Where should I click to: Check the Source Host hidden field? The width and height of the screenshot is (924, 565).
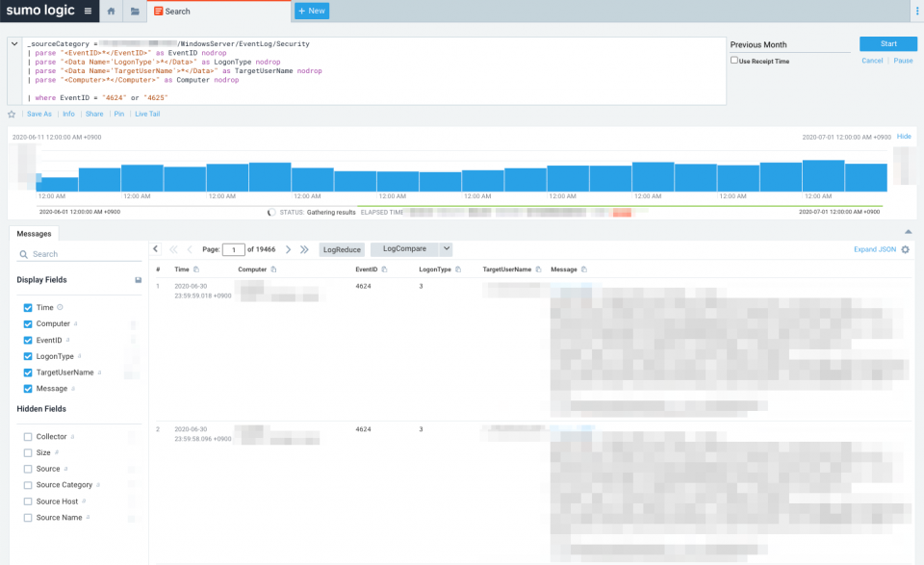[28, 501]
